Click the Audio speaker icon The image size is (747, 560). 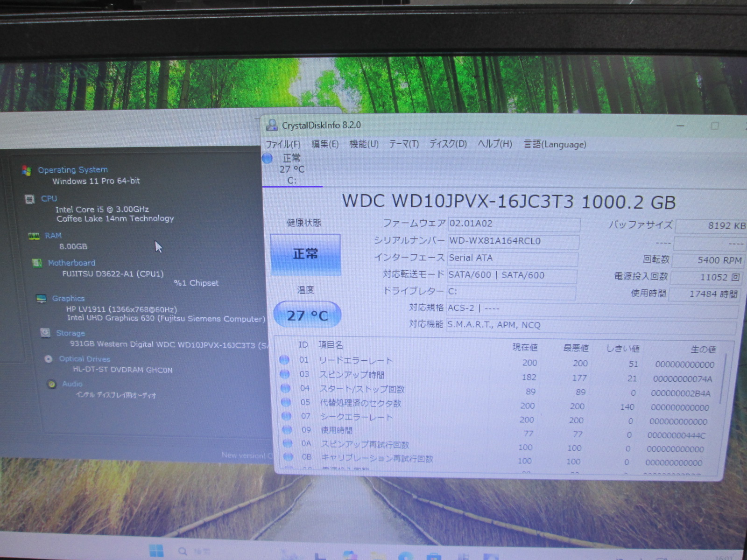click(52, 384)
